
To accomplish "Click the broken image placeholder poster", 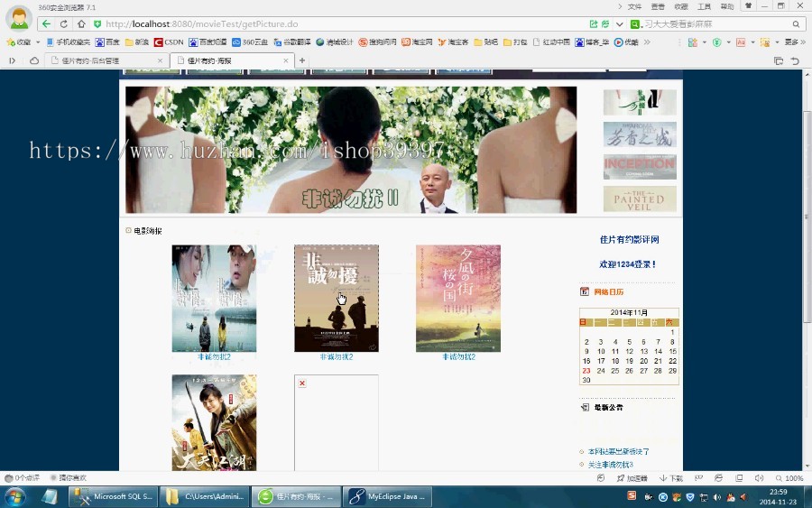I will point(337,422).
